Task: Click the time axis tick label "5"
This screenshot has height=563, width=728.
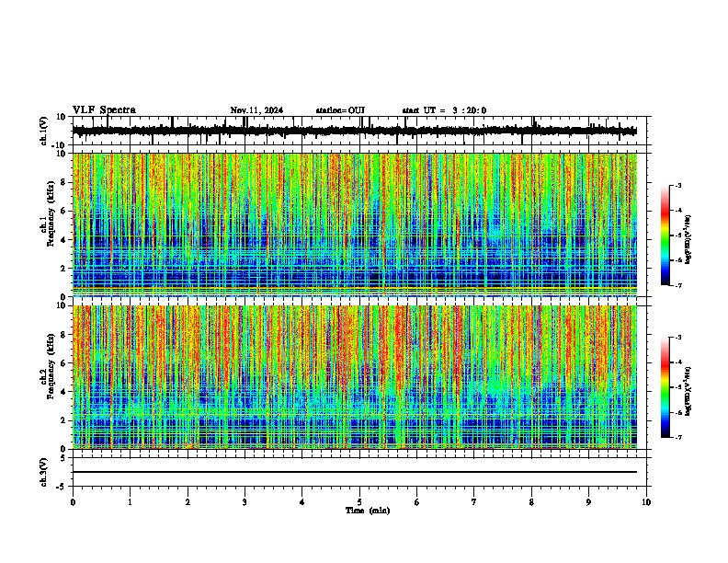Action: coord(359,502)
